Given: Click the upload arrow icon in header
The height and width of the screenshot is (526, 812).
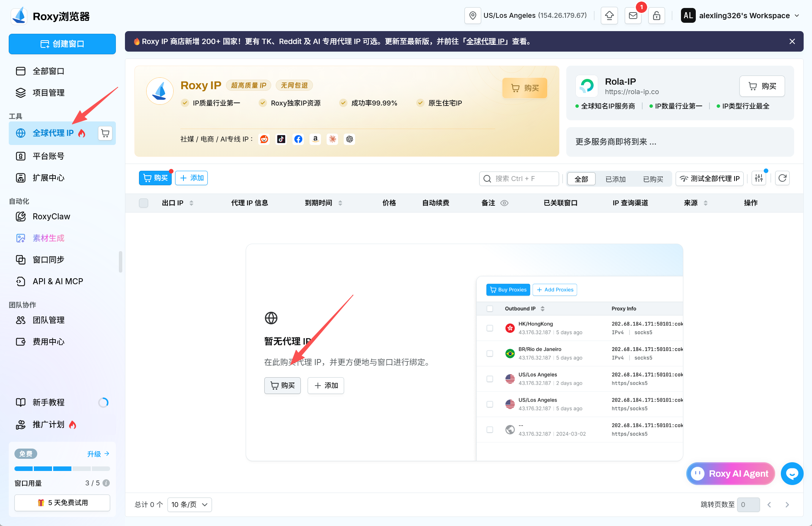Looking at the screenshot, I should (610, 16).
